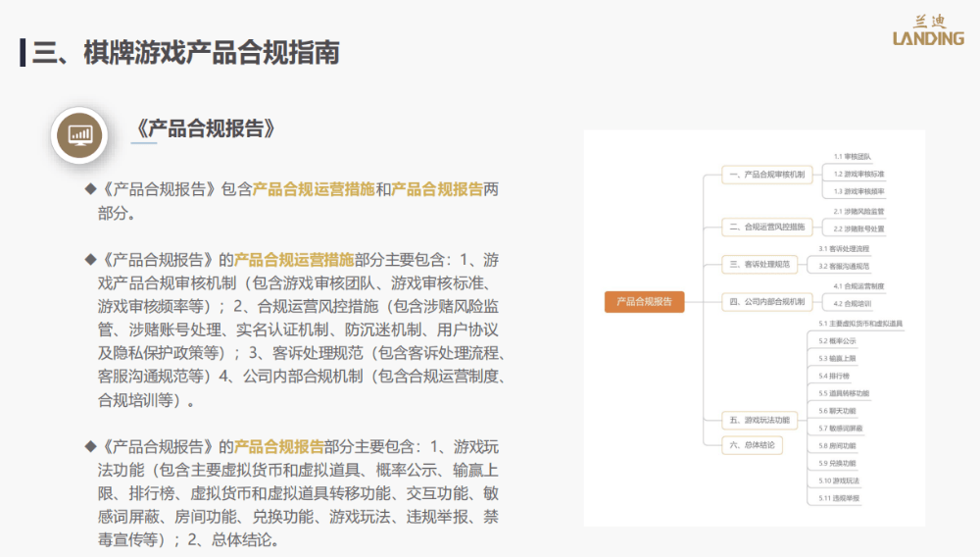Click the 4.2 合规培训 leaf item
980x557 pixels.
coord(853,304)
